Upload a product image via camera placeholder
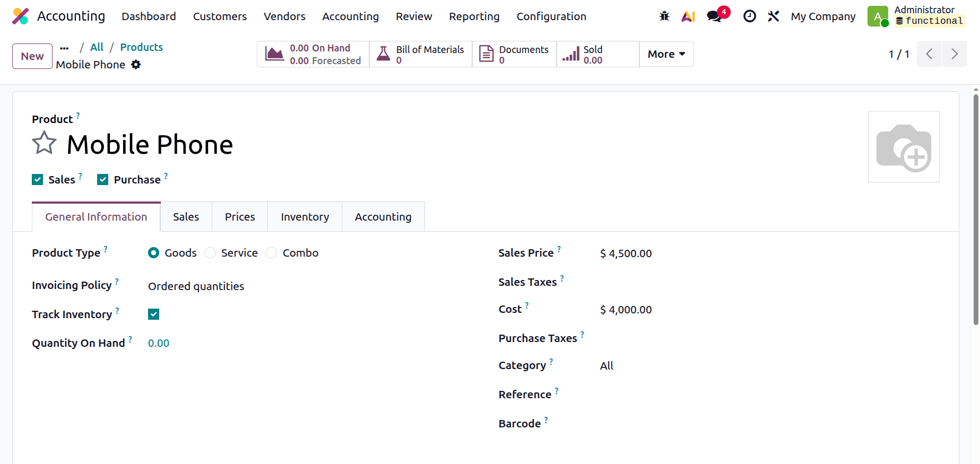Screen dimensions: 980x464 904,147
